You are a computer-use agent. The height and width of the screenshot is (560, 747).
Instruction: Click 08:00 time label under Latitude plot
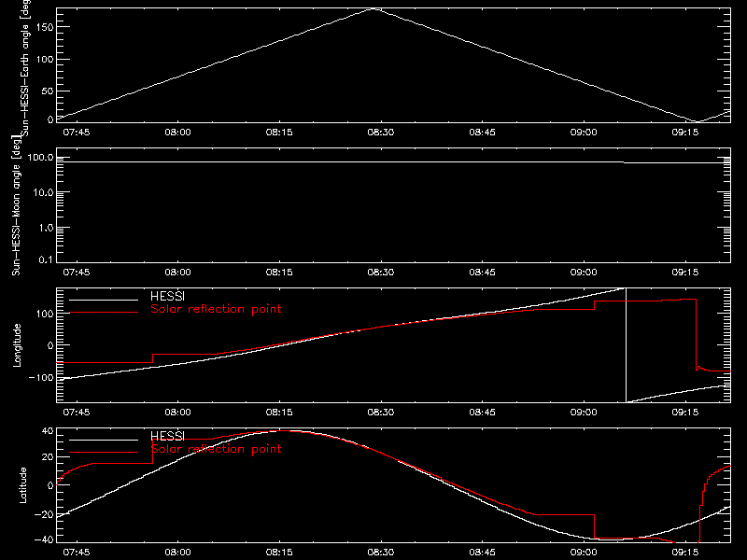pyautogui.click(x=177, y=552)
